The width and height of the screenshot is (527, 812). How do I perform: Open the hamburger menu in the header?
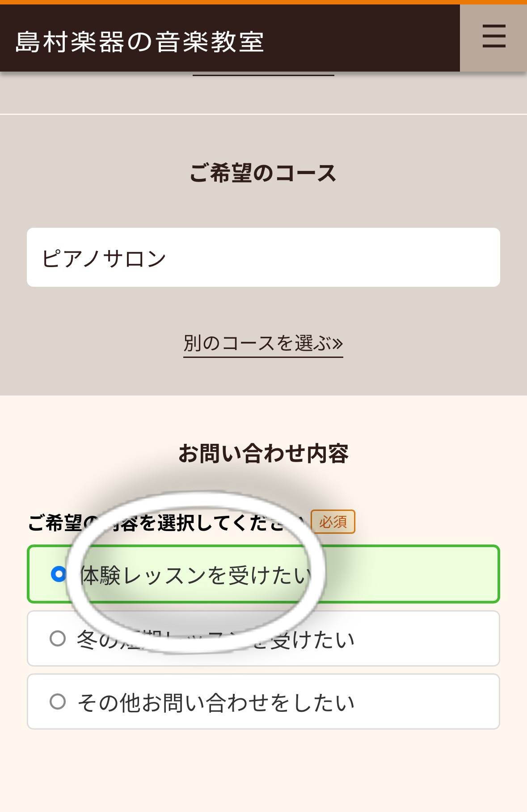click(493, 37)
